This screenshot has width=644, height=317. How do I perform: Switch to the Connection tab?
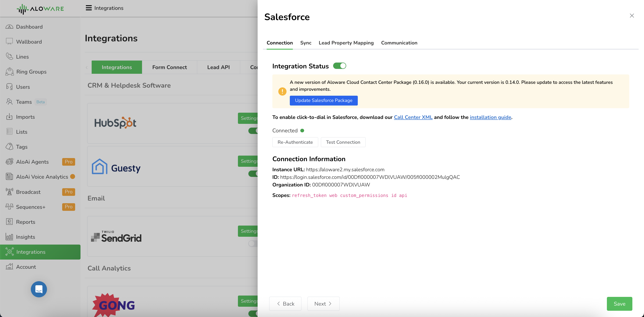click(x=280, y=43)
